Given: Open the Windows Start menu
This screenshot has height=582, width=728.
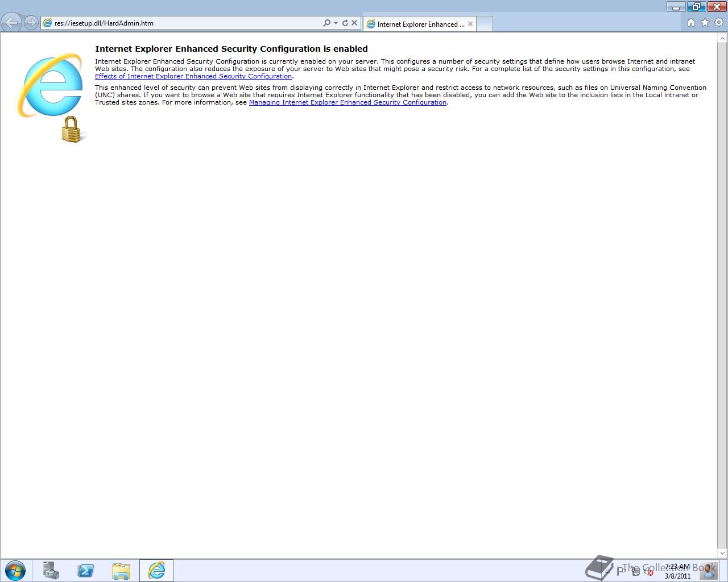Looking at the screenshot, I should [15, 570].
